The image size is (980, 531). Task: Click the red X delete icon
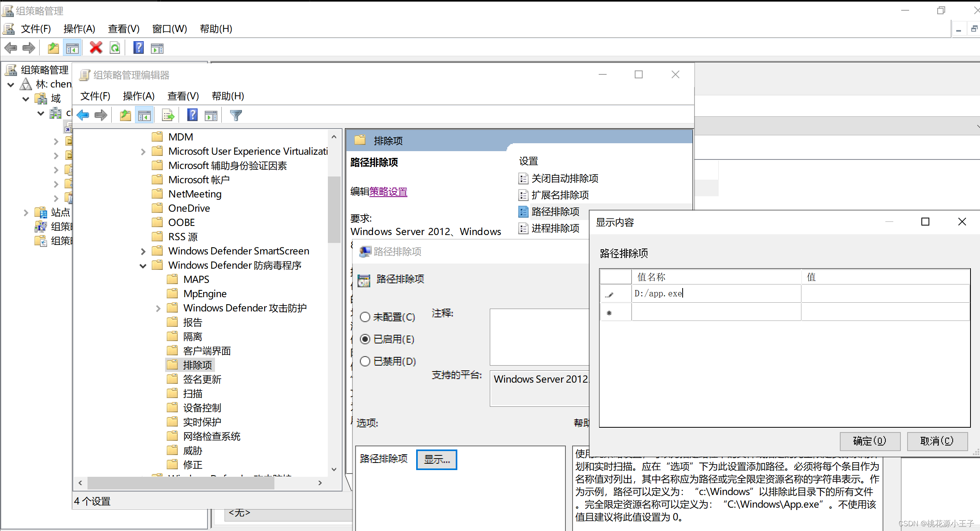click(x=95, y=48)
